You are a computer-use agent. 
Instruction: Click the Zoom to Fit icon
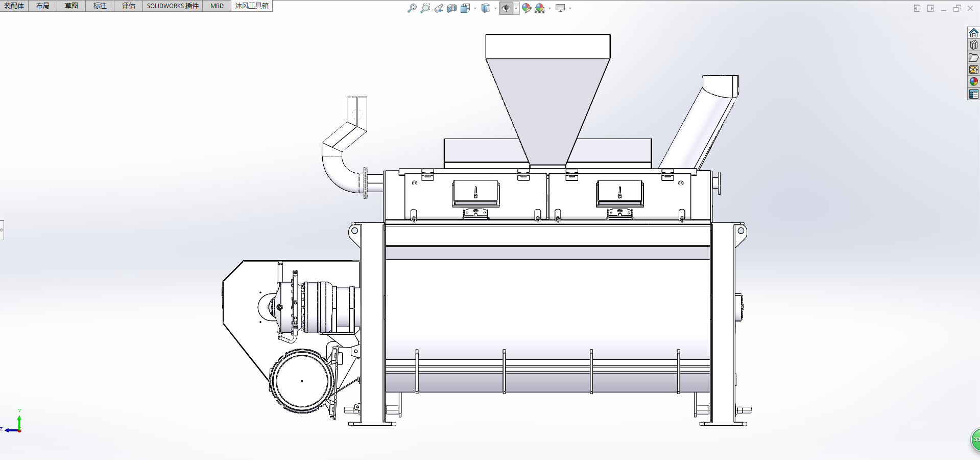[412, 8]
